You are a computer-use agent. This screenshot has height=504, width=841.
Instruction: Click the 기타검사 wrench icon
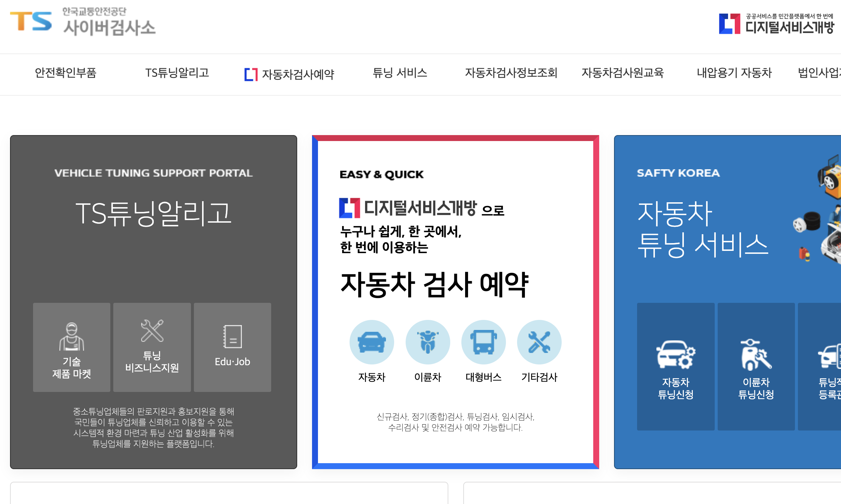pos(539,342)
